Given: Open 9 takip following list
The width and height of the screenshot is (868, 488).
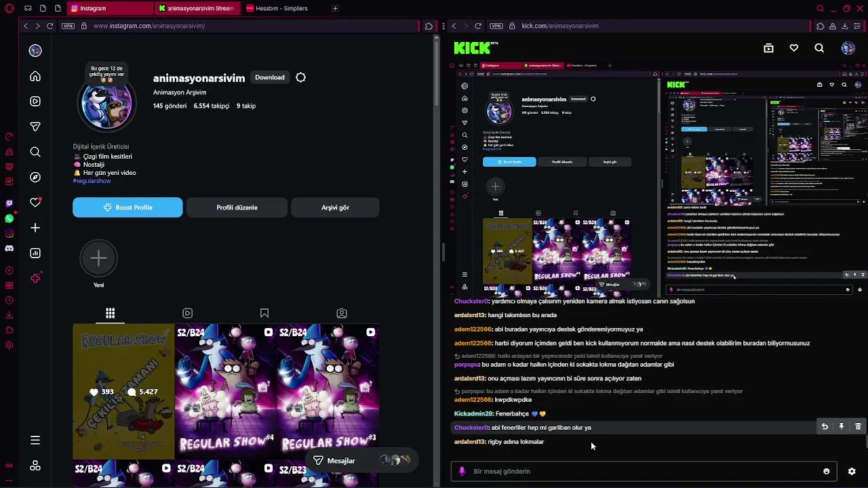Looking at the screenshot, I should (246, 106).
